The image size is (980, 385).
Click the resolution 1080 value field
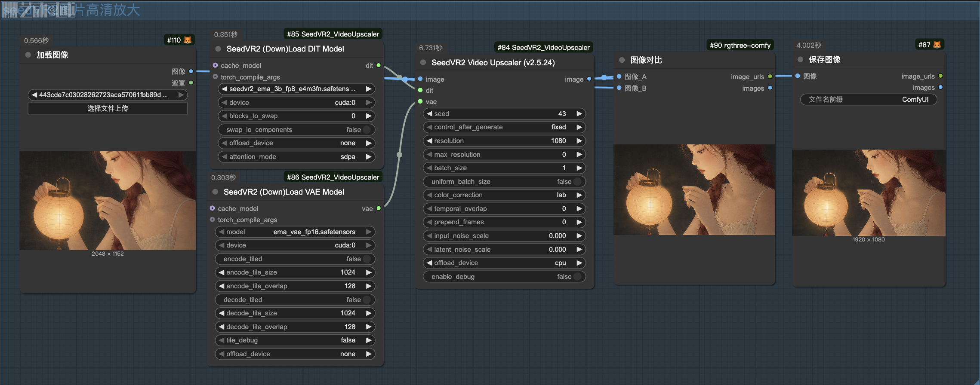pyautogui.click(x=504, y=141)
